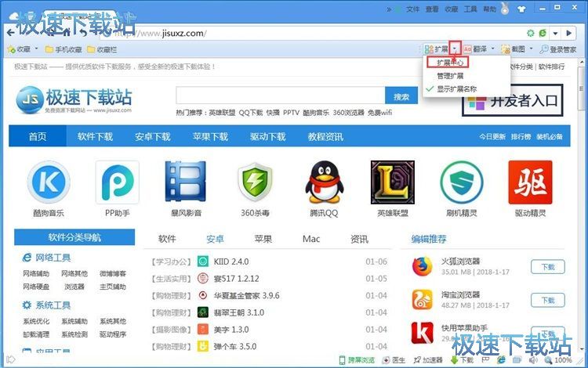Select the Mac list tab
Viewport: 588px width, 368px height.
pyautogui.click(x=311, y=239)
